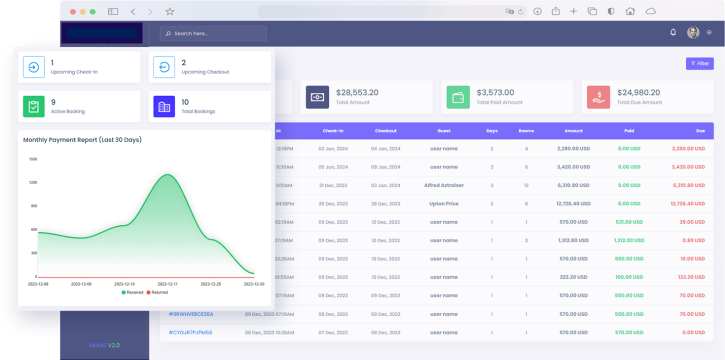Toggle the Returned series in chart legend
This screenshot has width=725, height=360.
[x=157, y=293]
